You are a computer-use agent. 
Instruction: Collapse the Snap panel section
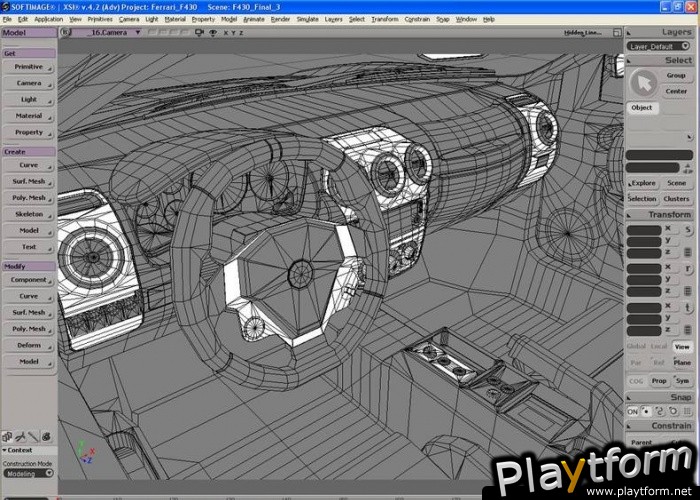coord(629,398)
